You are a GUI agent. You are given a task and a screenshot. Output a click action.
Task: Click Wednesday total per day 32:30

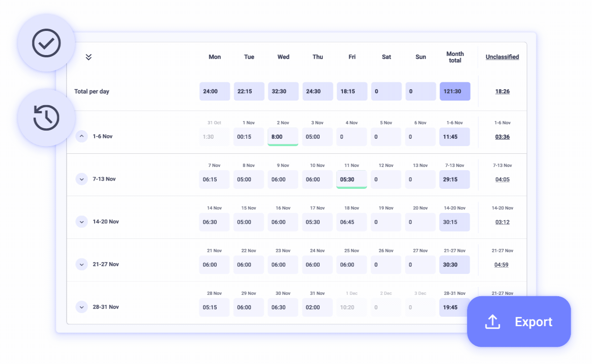click(x=283, y=91)
